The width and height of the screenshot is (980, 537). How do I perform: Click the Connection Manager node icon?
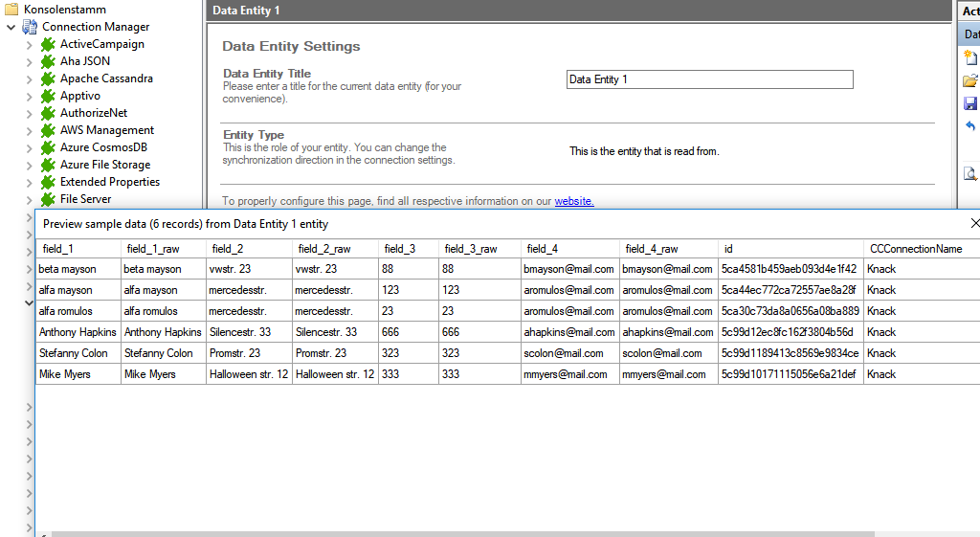(30, 27)
